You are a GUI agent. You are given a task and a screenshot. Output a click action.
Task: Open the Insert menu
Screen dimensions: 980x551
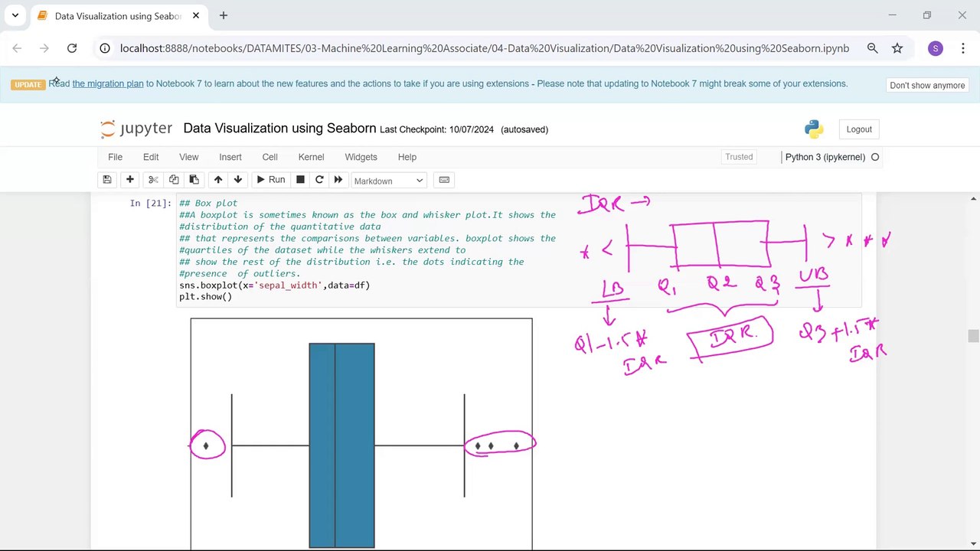[230, 157]
